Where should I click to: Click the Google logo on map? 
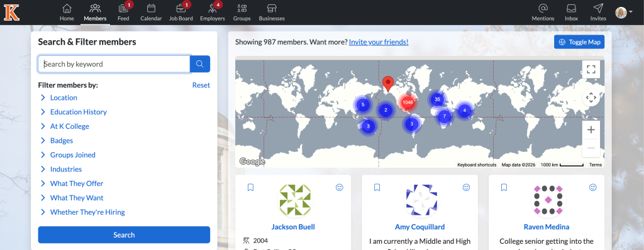[252, 161]
